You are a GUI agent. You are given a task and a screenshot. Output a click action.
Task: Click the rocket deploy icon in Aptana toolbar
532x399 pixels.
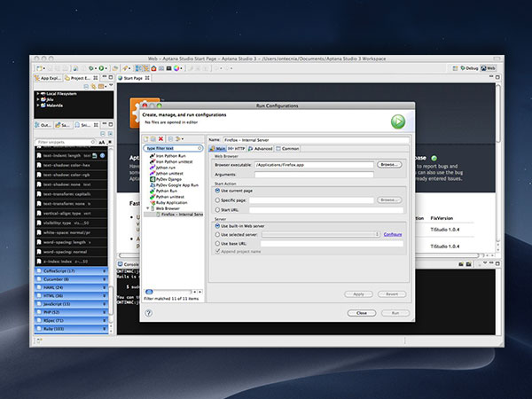pos(125,68)
